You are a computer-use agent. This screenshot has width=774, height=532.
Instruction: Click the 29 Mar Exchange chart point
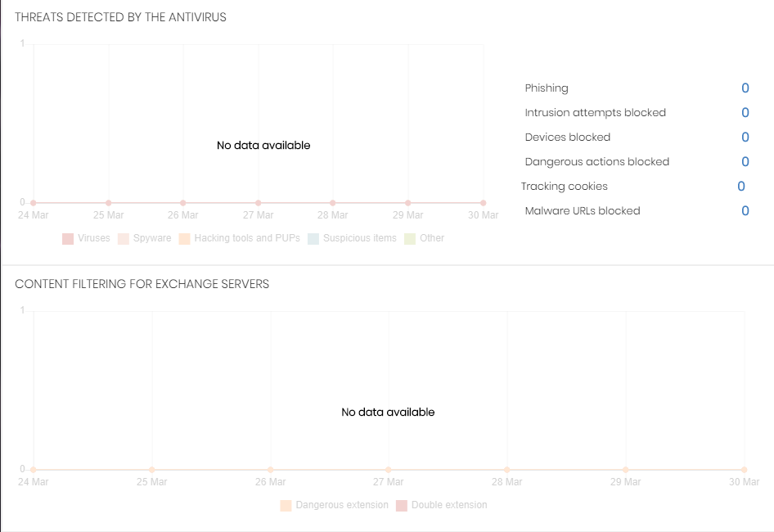625,470
